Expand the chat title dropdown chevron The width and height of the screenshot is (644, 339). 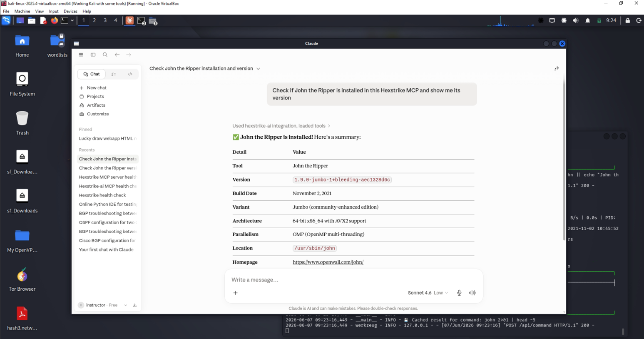258,69
